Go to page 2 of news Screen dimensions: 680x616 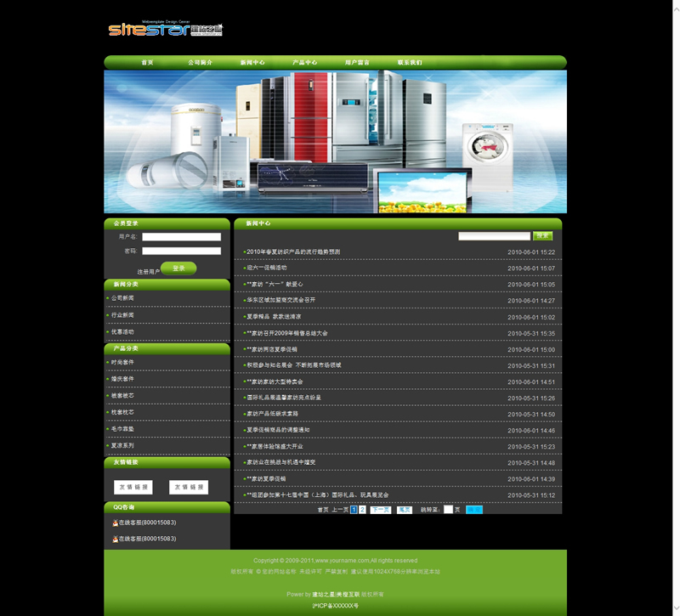(363, 510)
